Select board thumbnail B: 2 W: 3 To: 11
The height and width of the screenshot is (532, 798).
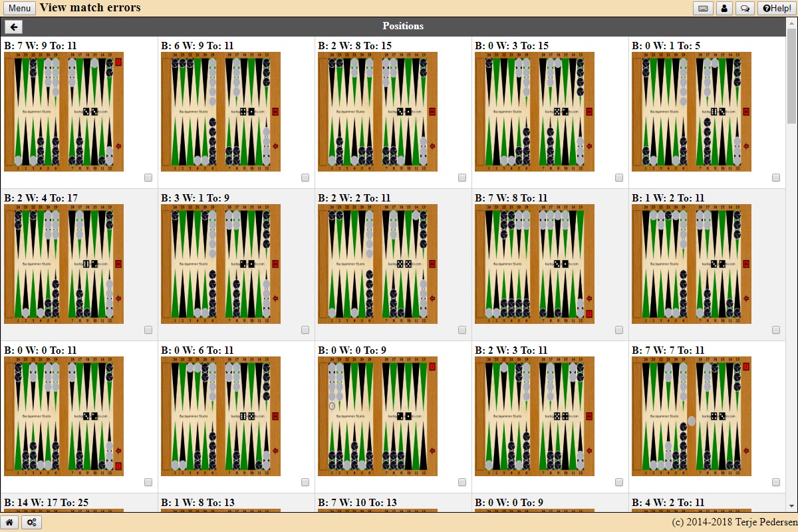coord(535,416)
